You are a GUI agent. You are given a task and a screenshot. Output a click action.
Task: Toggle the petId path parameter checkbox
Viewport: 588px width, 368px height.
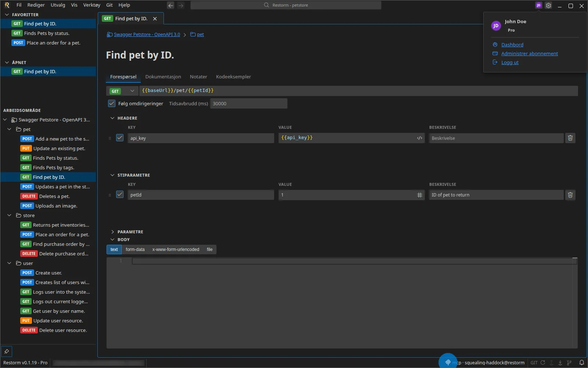(x=120, y=194)
